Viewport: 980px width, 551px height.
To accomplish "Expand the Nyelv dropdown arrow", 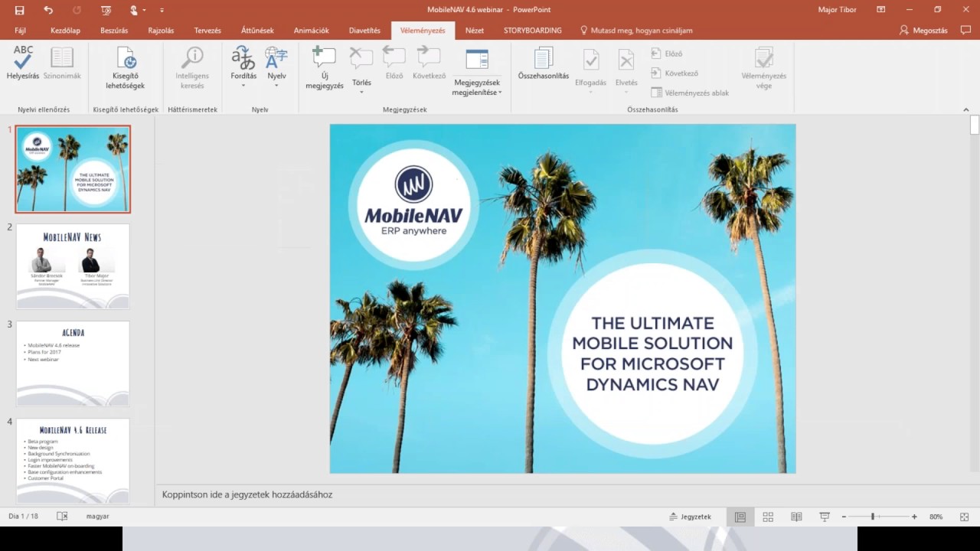I will pos(276,85).
